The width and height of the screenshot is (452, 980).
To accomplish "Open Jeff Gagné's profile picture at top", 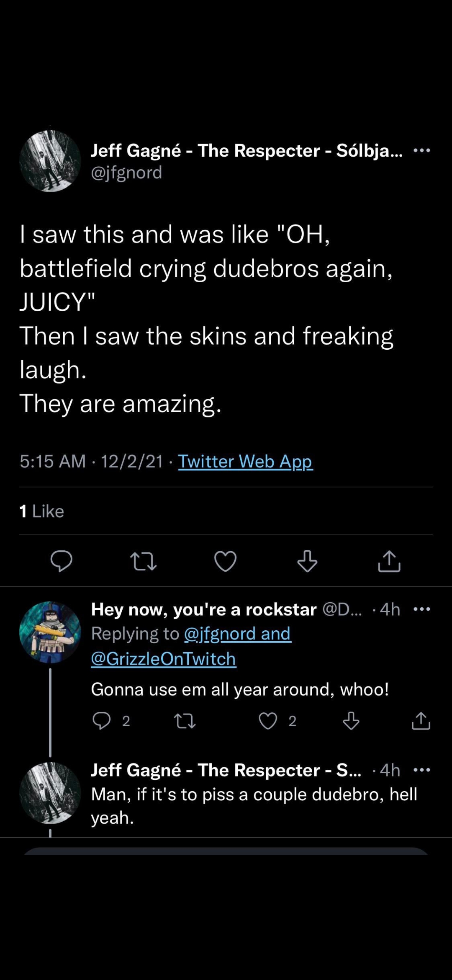I will (x=50, y=161).
